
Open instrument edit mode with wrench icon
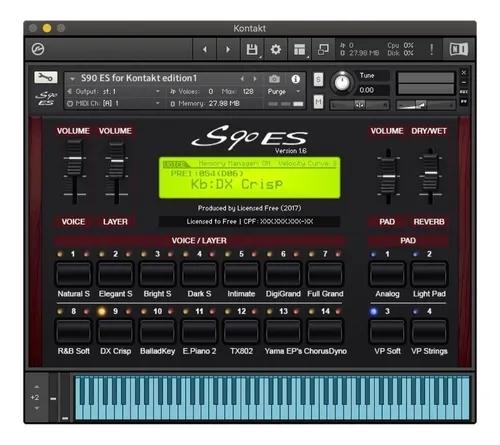click(46, 77)
